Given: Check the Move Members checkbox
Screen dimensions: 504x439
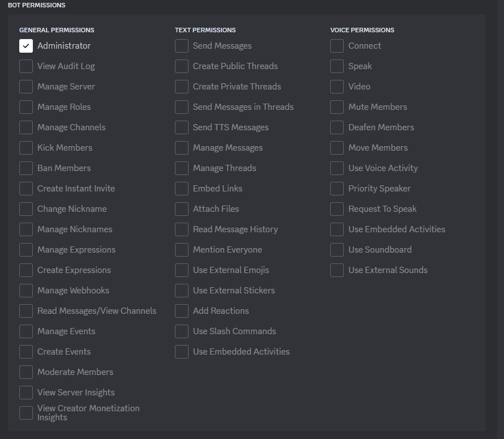Looking at the screenshot, I should [337, 148].
